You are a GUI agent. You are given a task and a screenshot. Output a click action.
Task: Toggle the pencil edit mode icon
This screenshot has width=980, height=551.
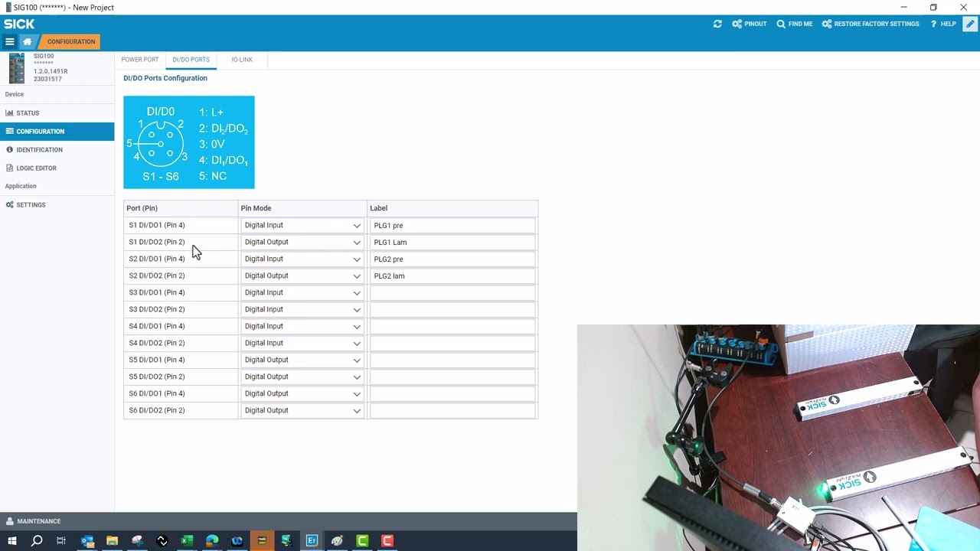pyautogui.click(x=970, y=24)
